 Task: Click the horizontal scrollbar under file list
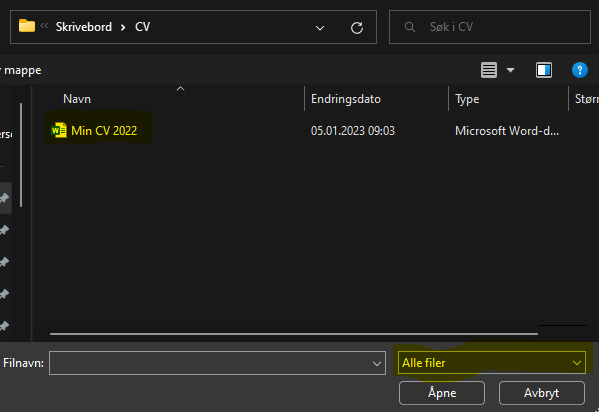tap(293, 334)
